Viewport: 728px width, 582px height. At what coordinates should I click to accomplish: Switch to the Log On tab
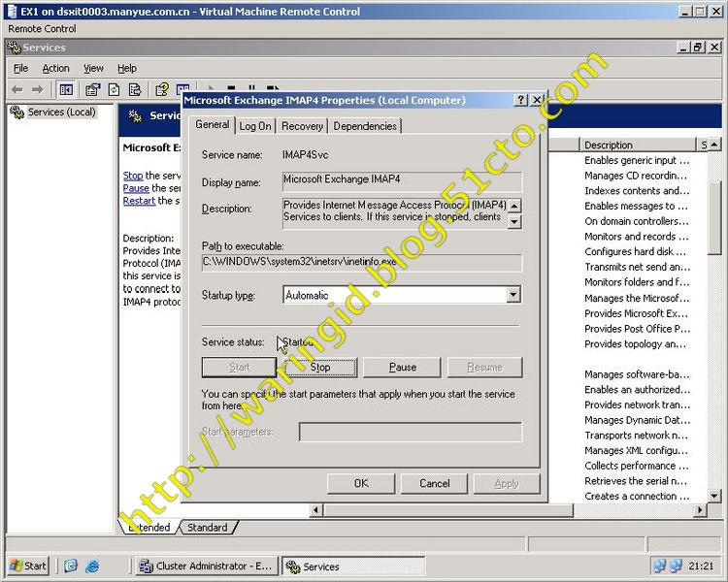point(255,126)
